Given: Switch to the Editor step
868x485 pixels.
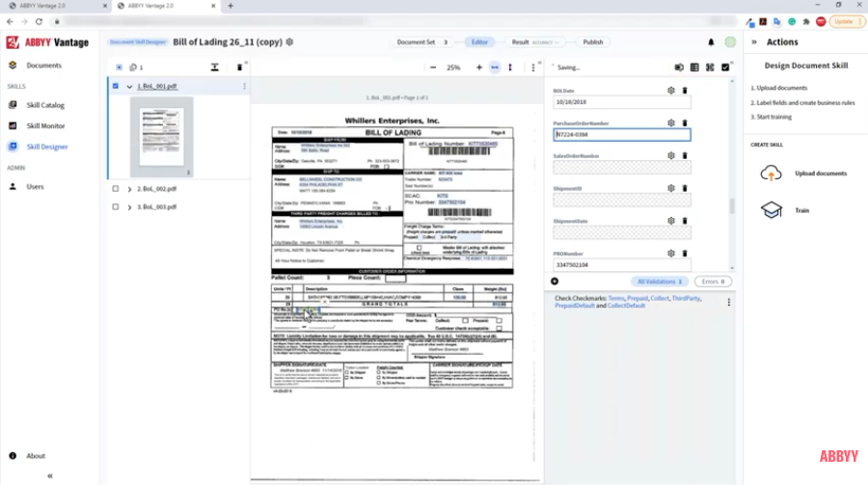Looking at the screenshot, I should coord(479,42).
